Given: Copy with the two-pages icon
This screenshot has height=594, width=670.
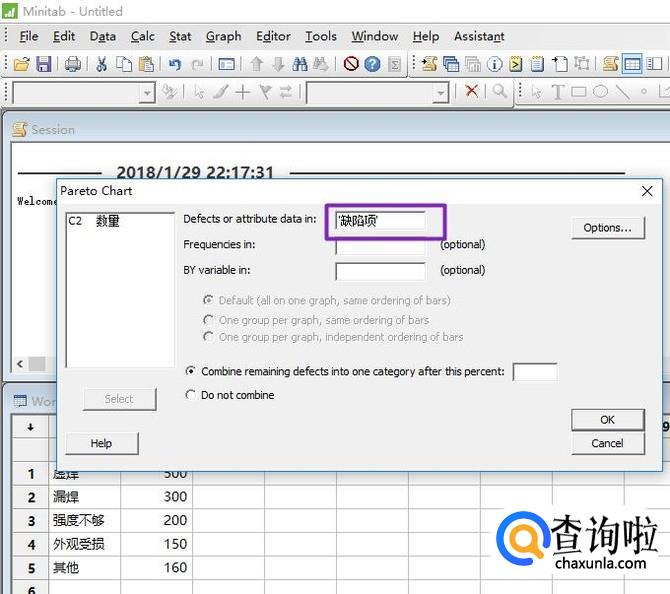Looking at the screenshot, I should (124, 64).
